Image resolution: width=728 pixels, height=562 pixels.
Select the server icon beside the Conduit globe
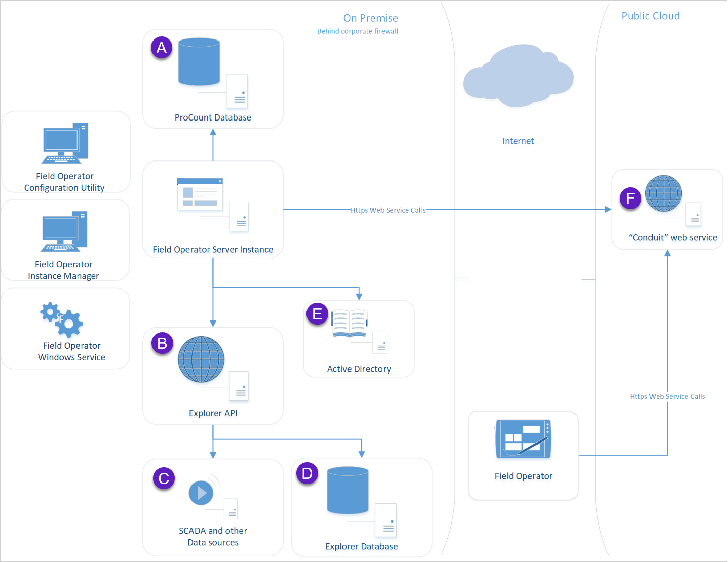(x=694, y=215)
